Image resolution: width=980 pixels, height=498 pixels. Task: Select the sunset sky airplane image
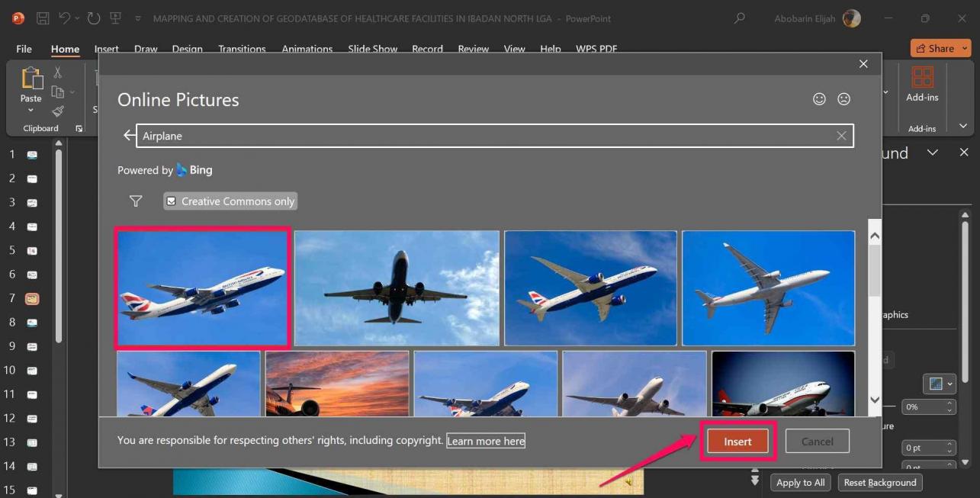click(337, 383)
